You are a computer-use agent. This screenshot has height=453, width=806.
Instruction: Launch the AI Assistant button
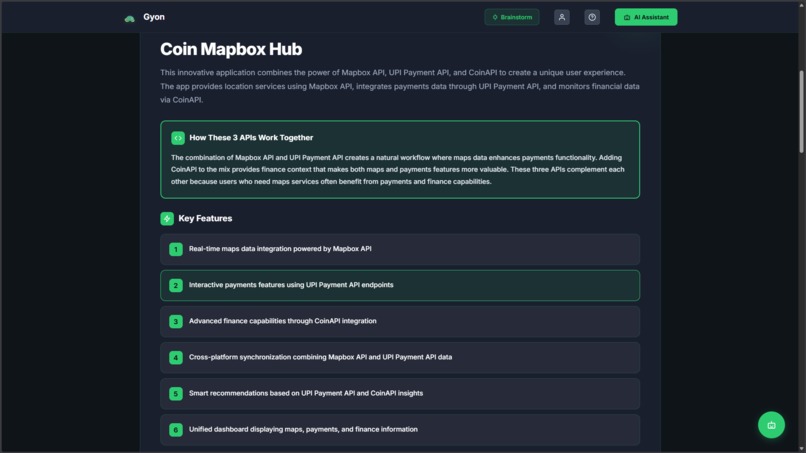tap(646, 17)
